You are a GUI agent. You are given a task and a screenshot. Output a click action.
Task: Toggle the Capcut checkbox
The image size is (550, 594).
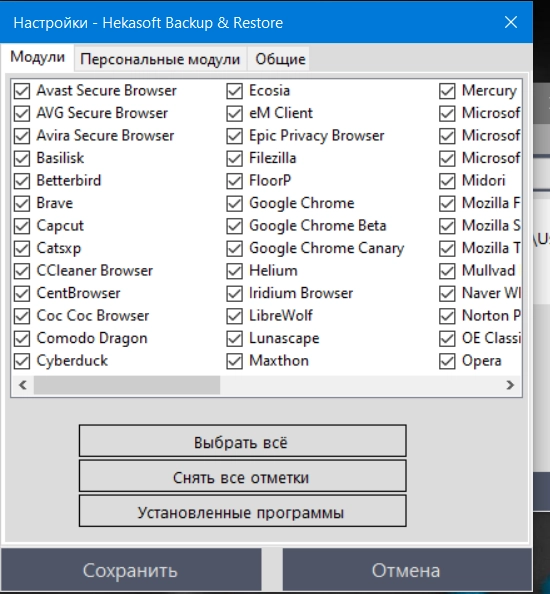pos(22,226)
